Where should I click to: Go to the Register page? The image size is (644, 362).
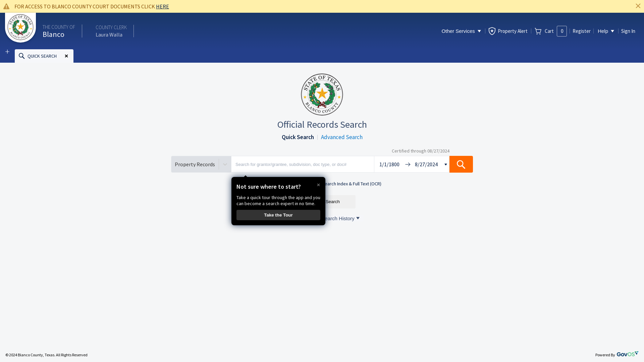coord(582,31)
